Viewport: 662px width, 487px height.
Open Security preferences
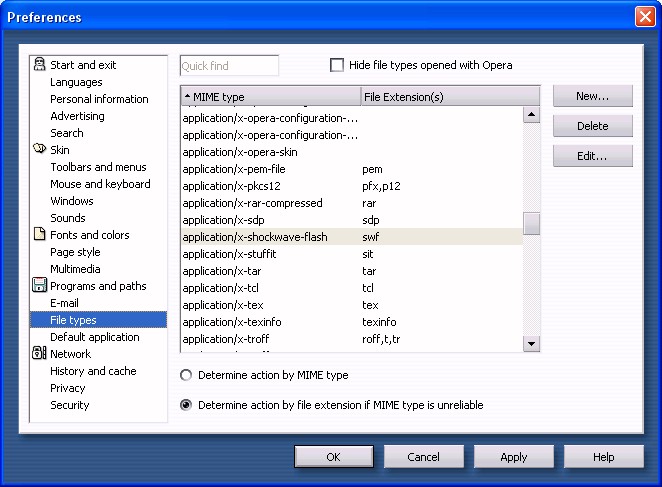click(70, 405)
